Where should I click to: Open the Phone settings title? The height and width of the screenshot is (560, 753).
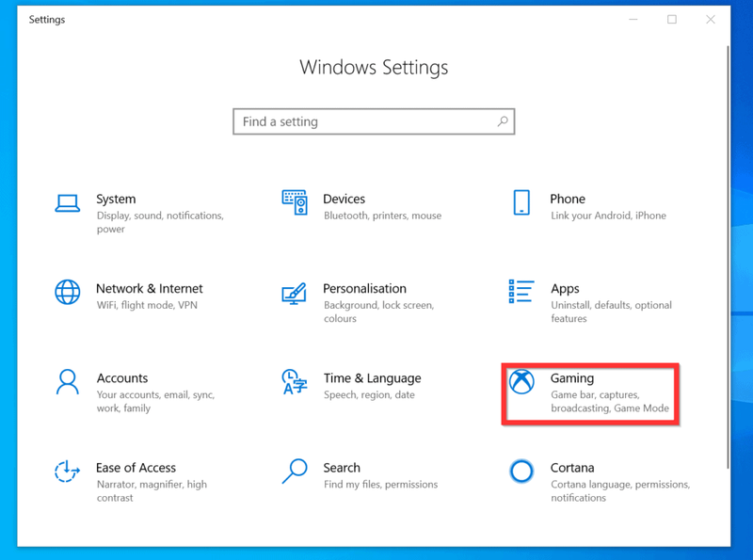click(x=568, y=199)
